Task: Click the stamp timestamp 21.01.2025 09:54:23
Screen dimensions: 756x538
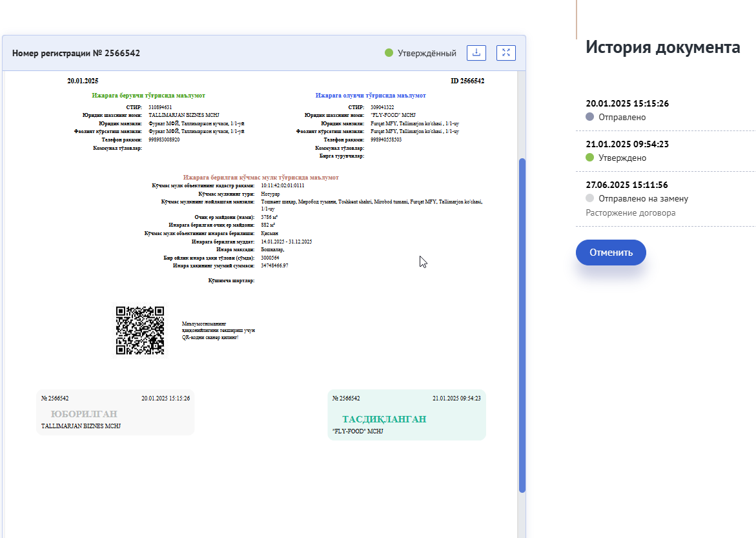Action: pos(456,398)
